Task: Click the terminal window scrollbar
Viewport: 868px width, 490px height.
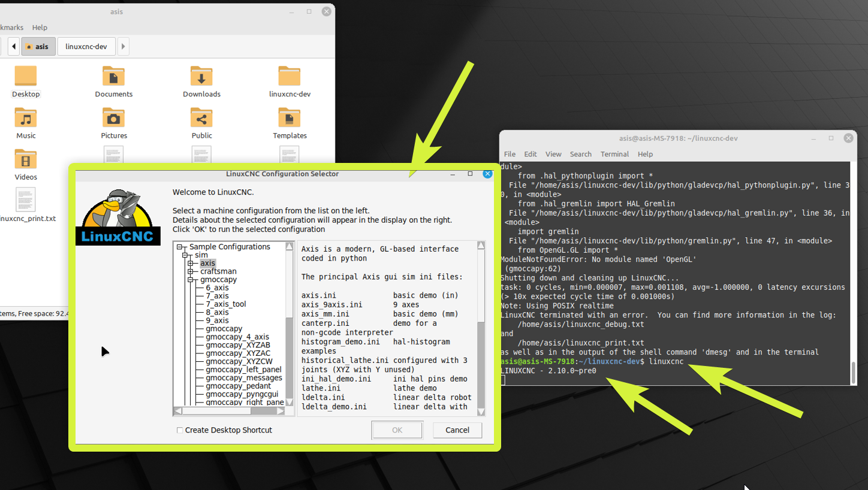Action: point(853,373)
